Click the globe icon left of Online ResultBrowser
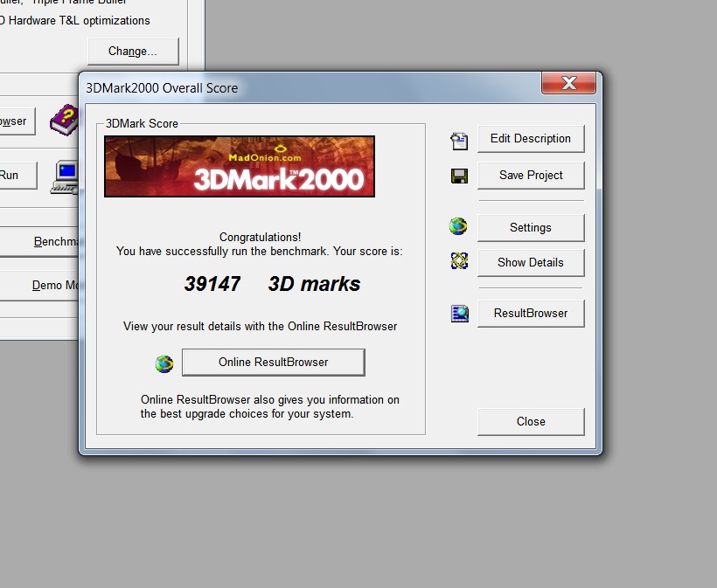 pyautogui.click(x=164, y=364)
